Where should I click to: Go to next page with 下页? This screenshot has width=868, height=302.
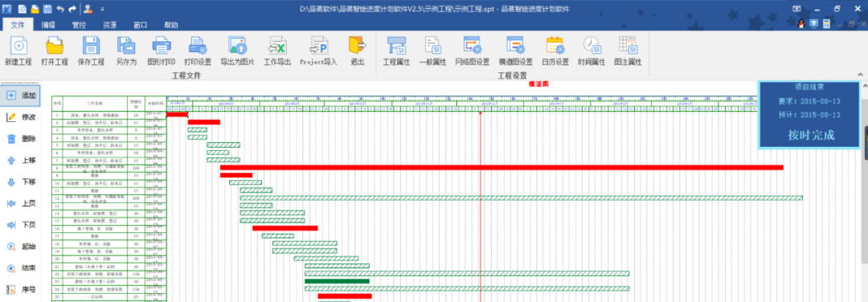click(x=20, y=225)
